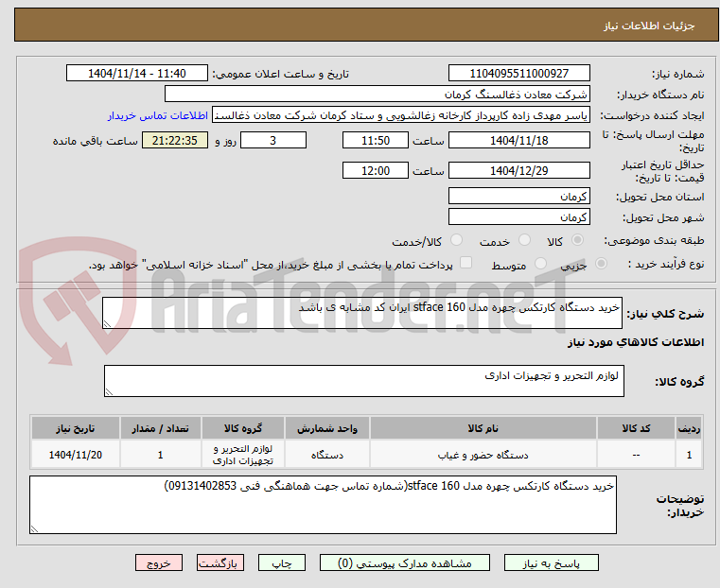
Task: Select the کالا/خدمت radio button
Action: [x=456, y=240]
